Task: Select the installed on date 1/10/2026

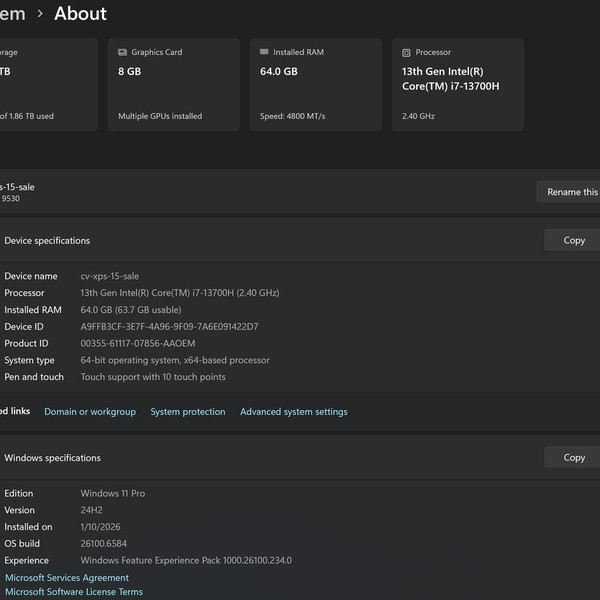Action: point(100,527)
